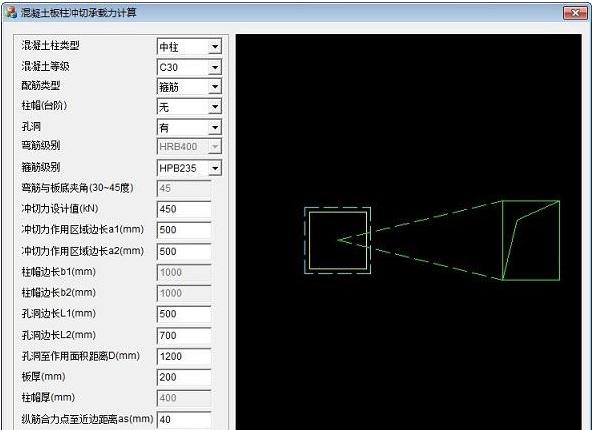Open the 混凝土等级 dropdown showing C30
592x430 pixels.
(189, 67)
